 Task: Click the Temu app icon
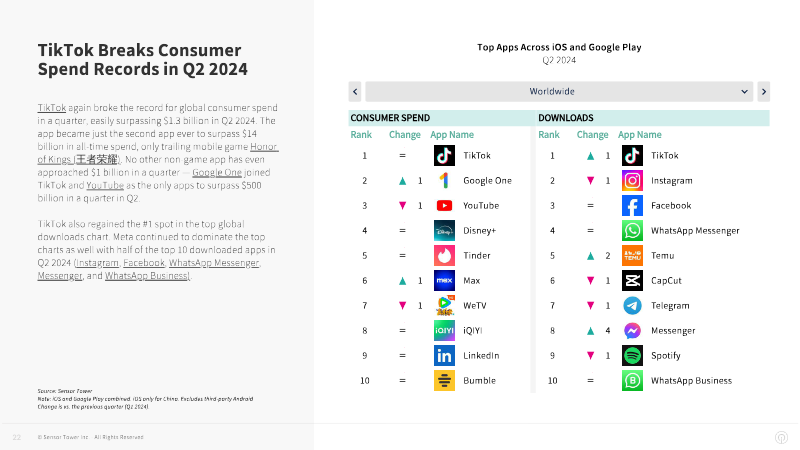click(x=632, y=256)
